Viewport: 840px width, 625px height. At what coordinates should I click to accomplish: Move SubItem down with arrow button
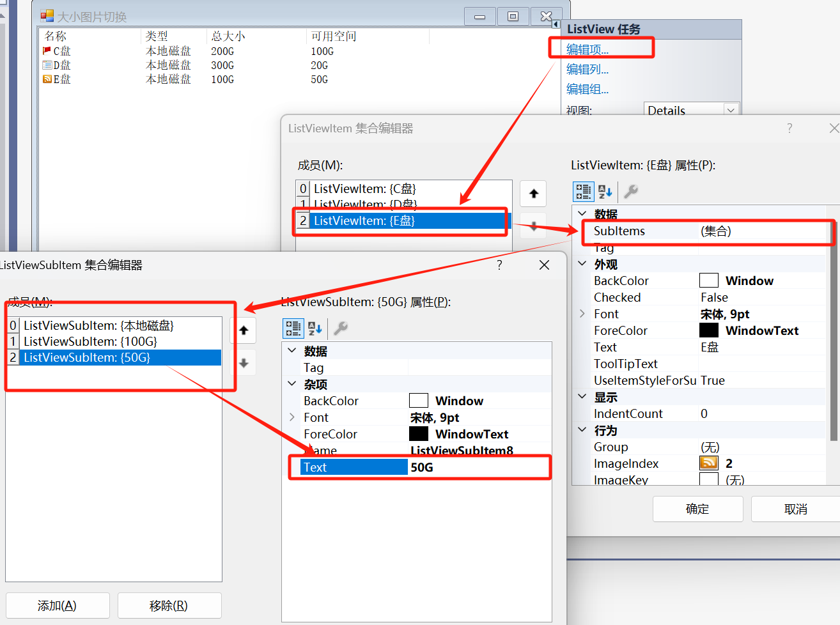tap(244, 363)
